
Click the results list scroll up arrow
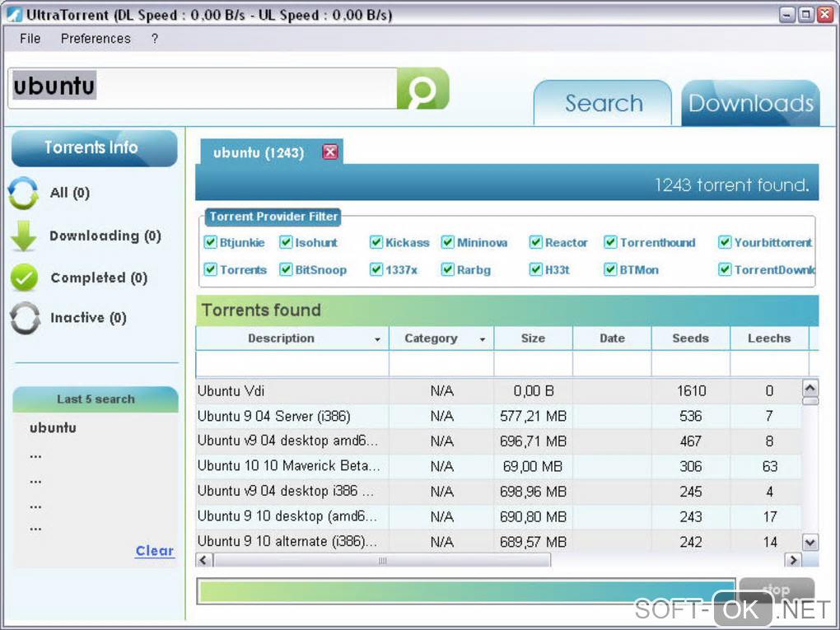[810, 388]
